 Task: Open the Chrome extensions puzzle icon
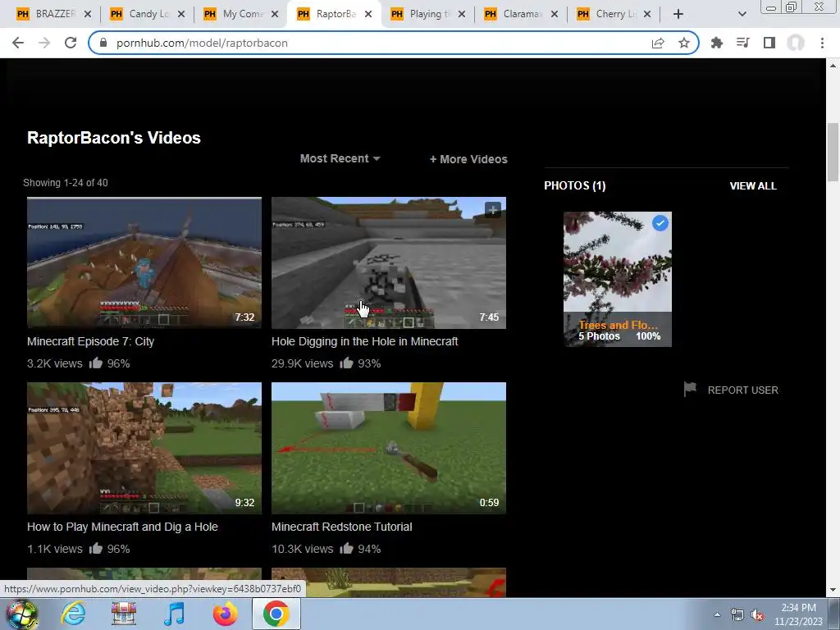pyautogui.click(x=717, y=43)
